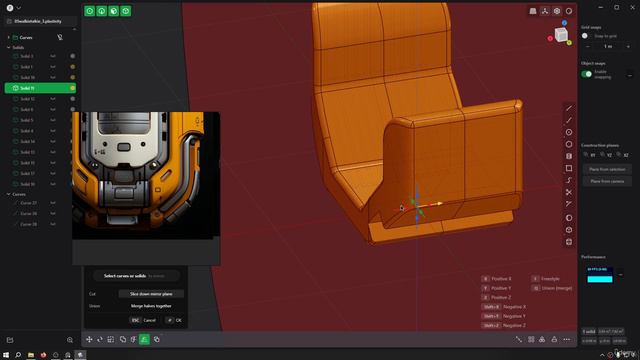This screenshot has height=360, width=640.
Task: Open the viewport overlays icon beside the camera icon
Action: pyautogui.click(x=545, y=11)
